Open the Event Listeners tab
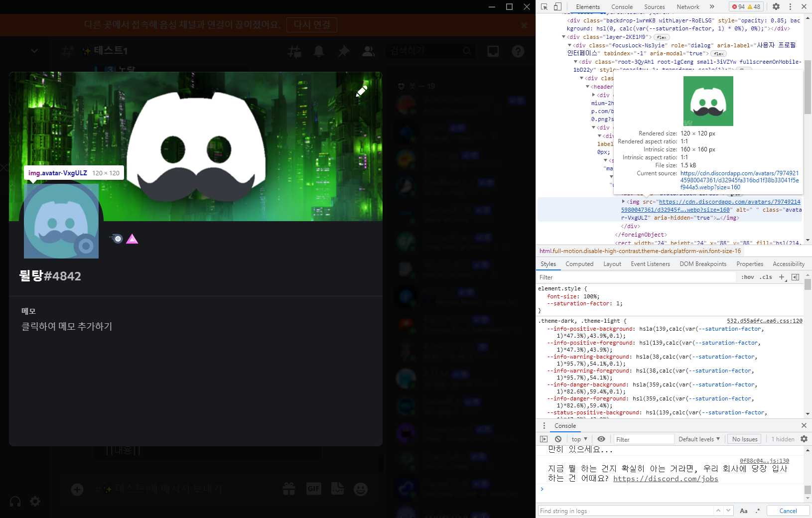Viewport: 812px width, 518px height. pos(651,264)
